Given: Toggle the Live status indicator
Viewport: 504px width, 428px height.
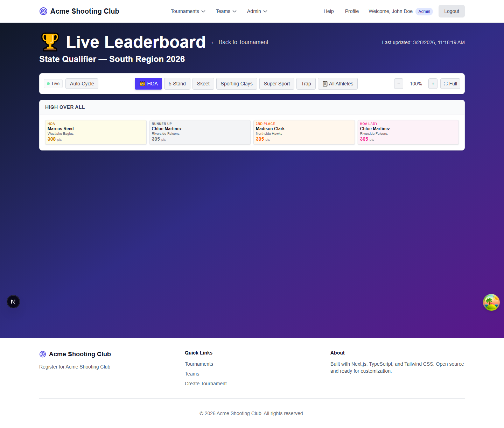Looking at the screenshot, I should tap(53, 84).
